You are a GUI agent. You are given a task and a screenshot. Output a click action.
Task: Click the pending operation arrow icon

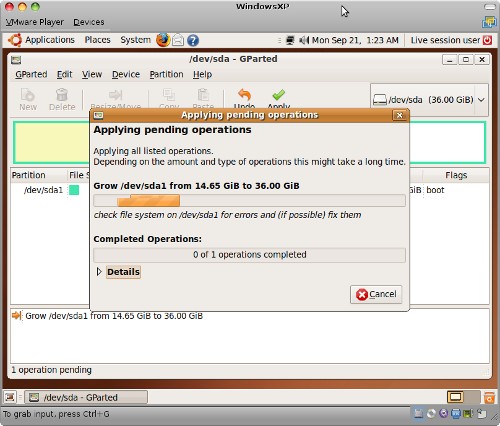tap(17, 315)
